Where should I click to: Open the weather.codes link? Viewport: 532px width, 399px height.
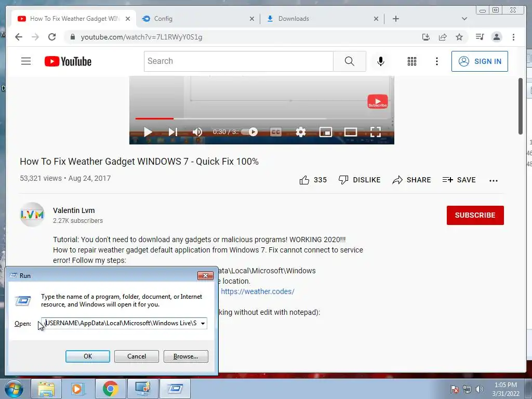click(x=258, y=291)
